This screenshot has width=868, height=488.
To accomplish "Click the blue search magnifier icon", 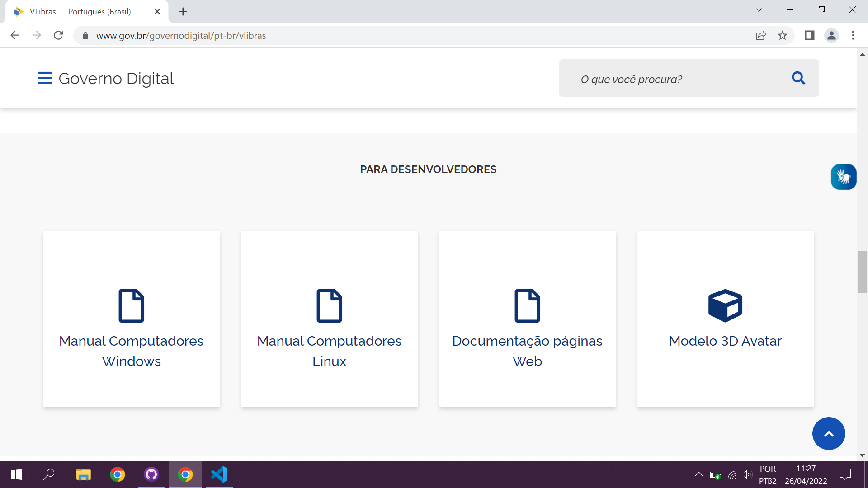I will click(x=798, y=78).
